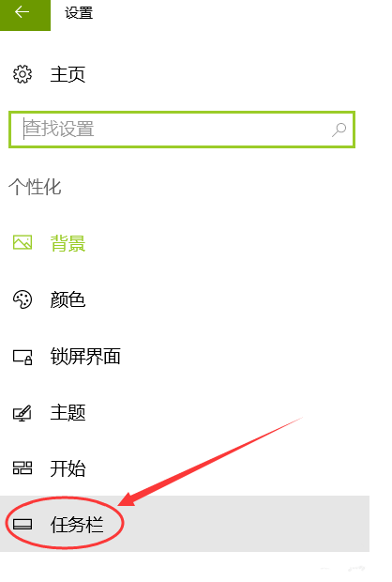The width and height of the screenshot is (392, 582).
Task: Click the green 背景 picture icon
Action: tap(23, 243)
